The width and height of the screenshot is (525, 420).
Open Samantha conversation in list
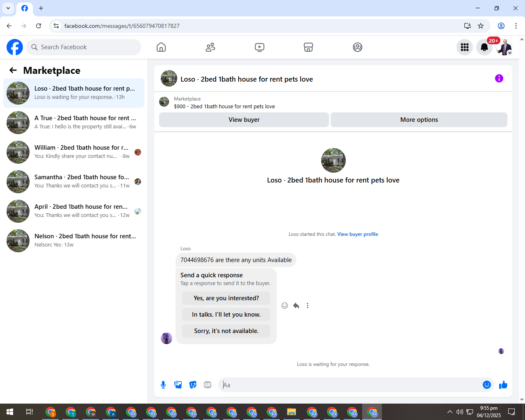74,182
